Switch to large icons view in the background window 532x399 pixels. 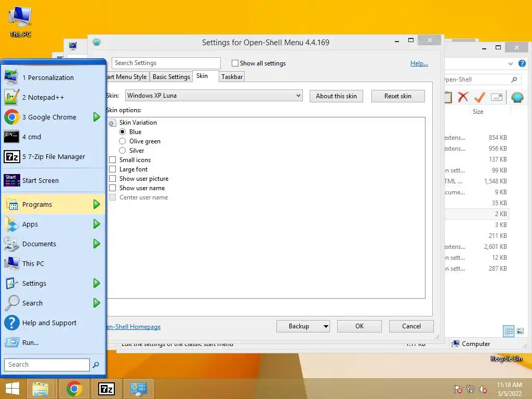tap(520, 331)
